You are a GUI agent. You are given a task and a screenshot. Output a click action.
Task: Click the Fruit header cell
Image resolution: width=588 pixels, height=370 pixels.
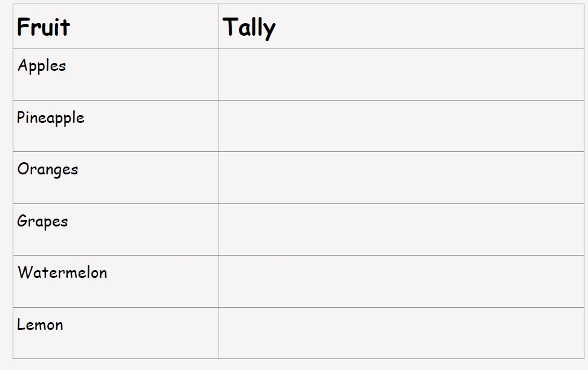point(116,26)
